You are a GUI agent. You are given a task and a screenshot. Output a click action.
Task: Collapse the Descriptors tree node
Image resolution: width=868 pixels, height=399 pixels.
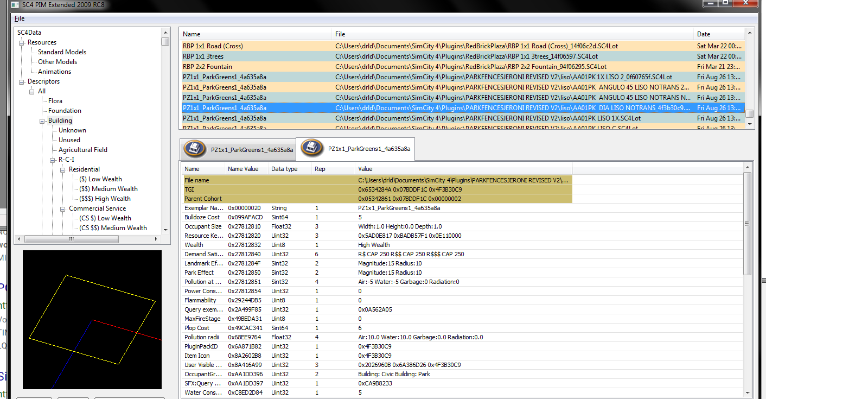tap(22, 81)
